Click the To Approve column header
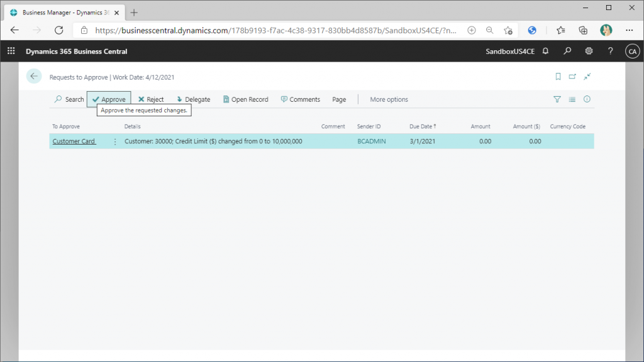 65,126
